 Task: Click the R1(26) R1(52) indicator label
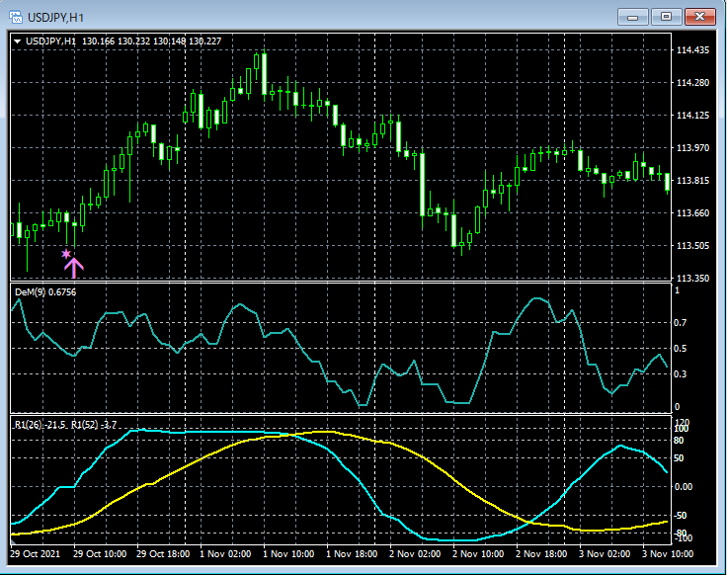(x=65, y=424)
